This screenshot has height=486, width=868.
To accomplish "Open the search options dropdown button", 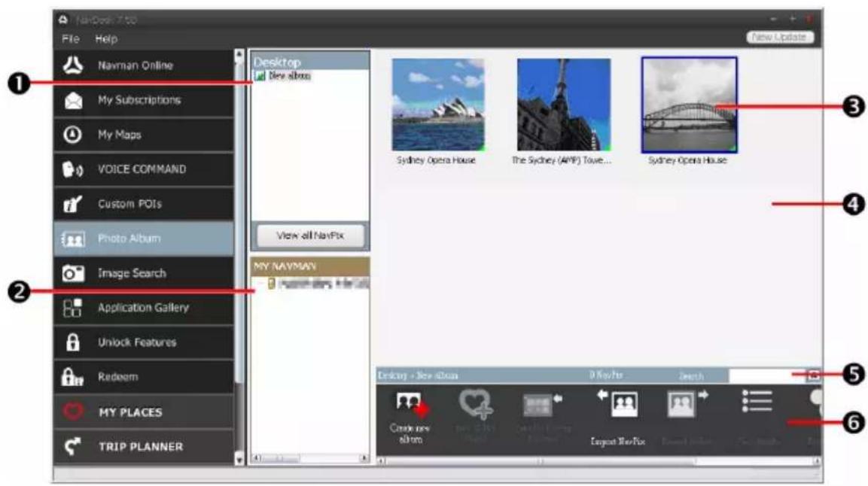I will coord(813,375).
